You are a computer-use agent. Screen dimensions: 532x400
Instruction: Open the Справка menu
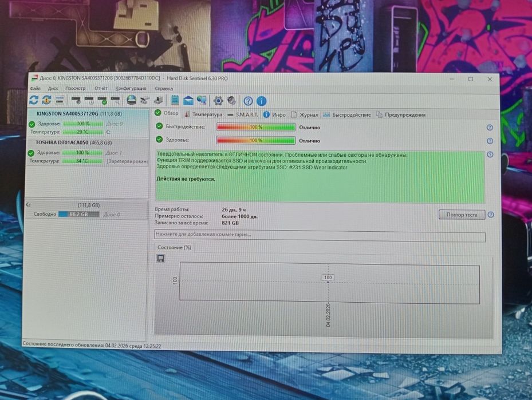coord(164,89)
